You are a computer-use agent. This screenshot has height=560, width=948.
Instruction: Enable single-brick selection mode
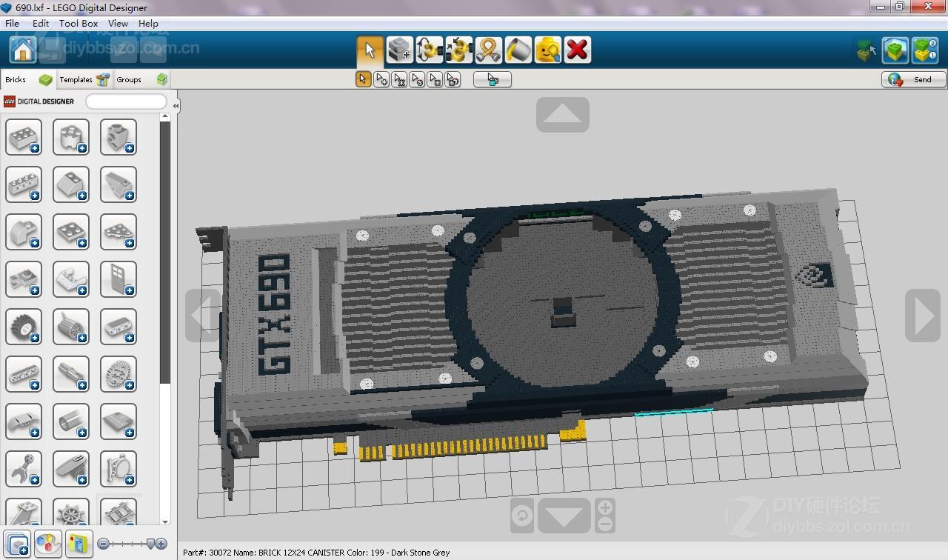coord(363,79)
